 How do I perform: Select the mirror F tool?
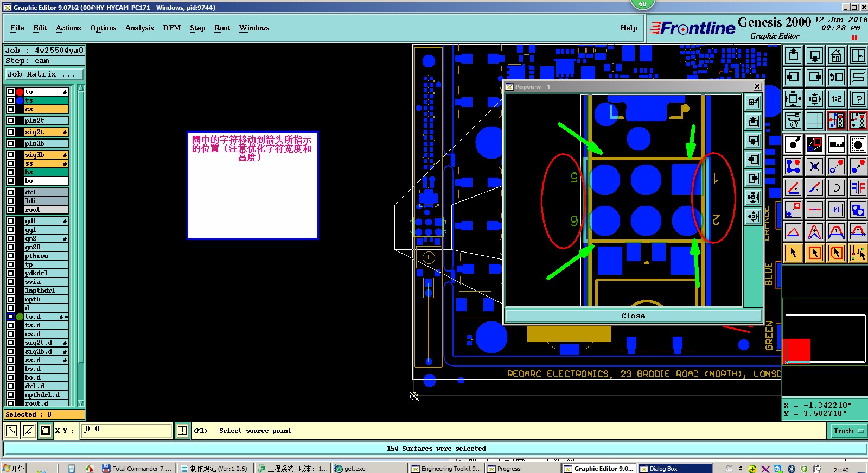(858, 188)
